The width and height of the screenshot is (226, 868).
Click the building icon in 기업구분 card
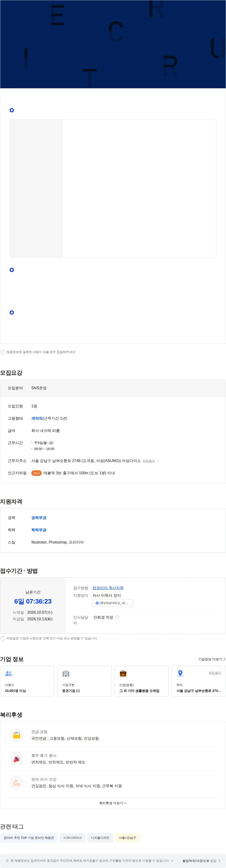(66, 673)
